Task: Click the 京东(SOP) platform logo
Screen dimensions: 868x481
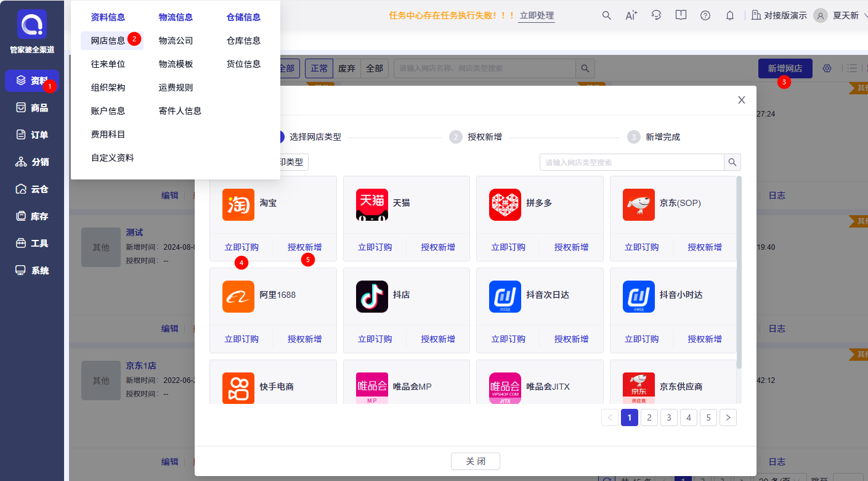Action: pos(639,205)
